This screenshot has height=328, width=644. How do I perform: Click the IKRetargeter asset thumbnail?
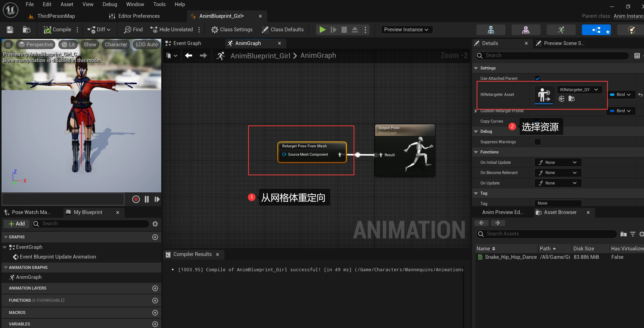tap(544, 95)
